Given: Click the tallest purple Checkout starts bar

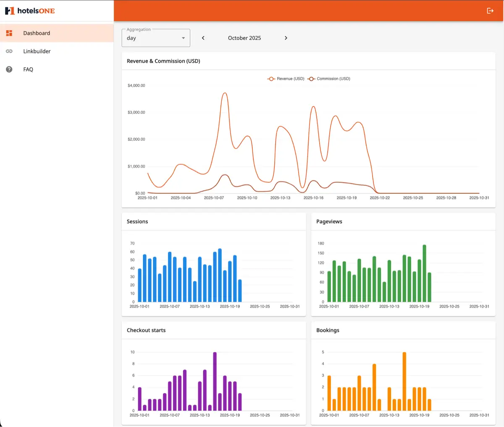Looking at the screenshot, I should [x=215, y=381].
